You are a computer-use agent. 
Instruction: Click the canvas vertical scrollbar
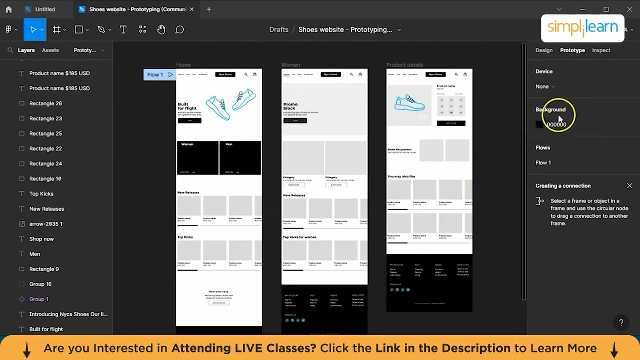pyautogui.click(x=524, y=171)
